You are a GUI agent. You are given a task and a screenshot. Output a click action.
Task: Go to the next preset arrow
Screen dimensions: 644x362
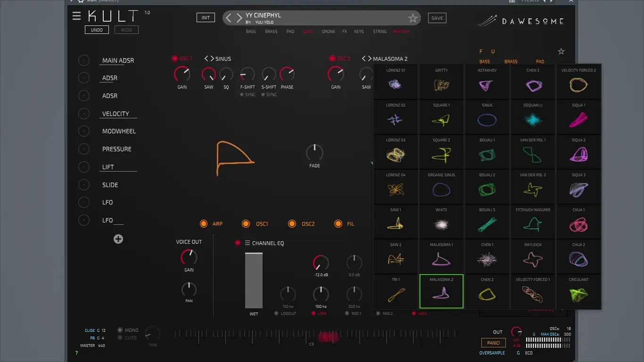(x=239, y=18)
